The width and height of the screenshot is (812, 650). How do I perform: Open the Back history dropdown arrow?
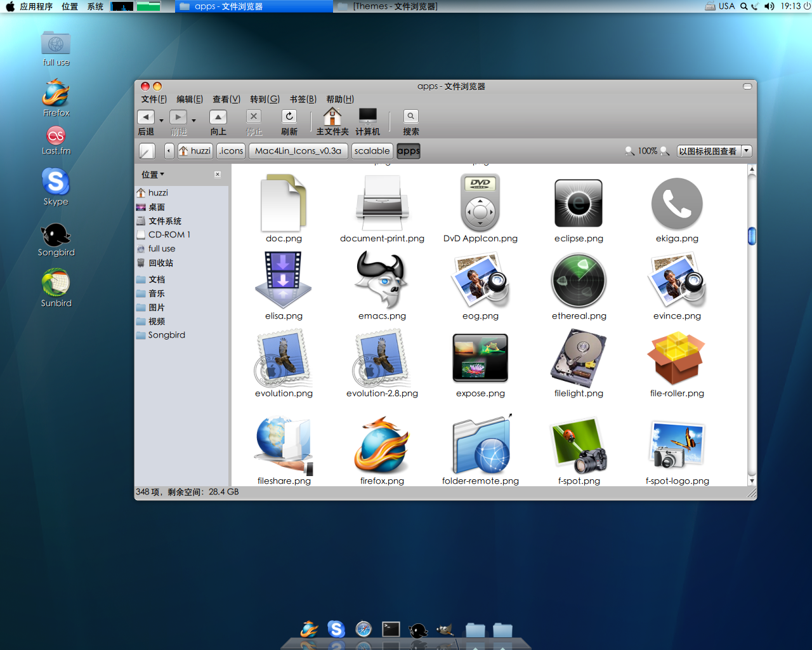click(161, 120)
